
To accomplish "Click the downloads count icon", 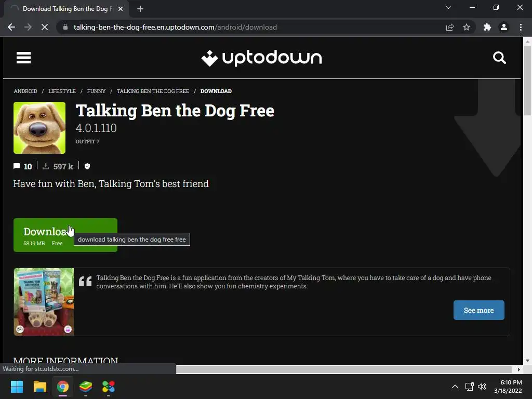I will 46,166.
